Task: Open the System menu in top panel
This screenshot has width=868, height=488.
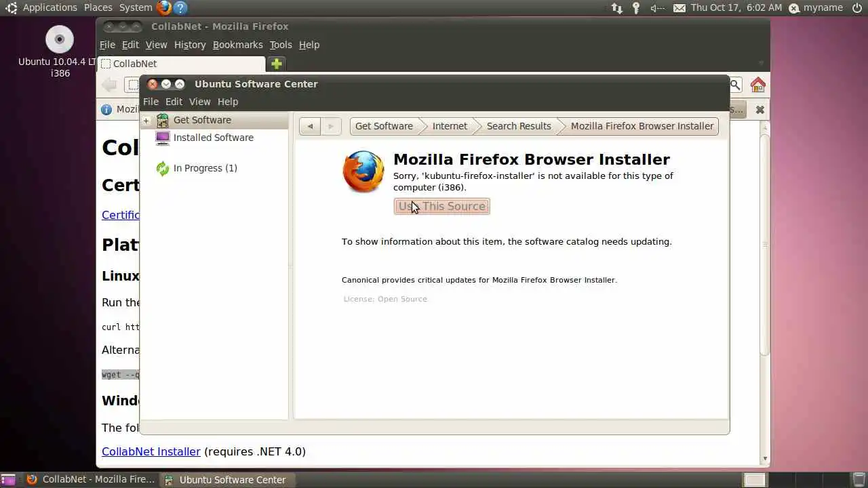Action: (136, 8)
